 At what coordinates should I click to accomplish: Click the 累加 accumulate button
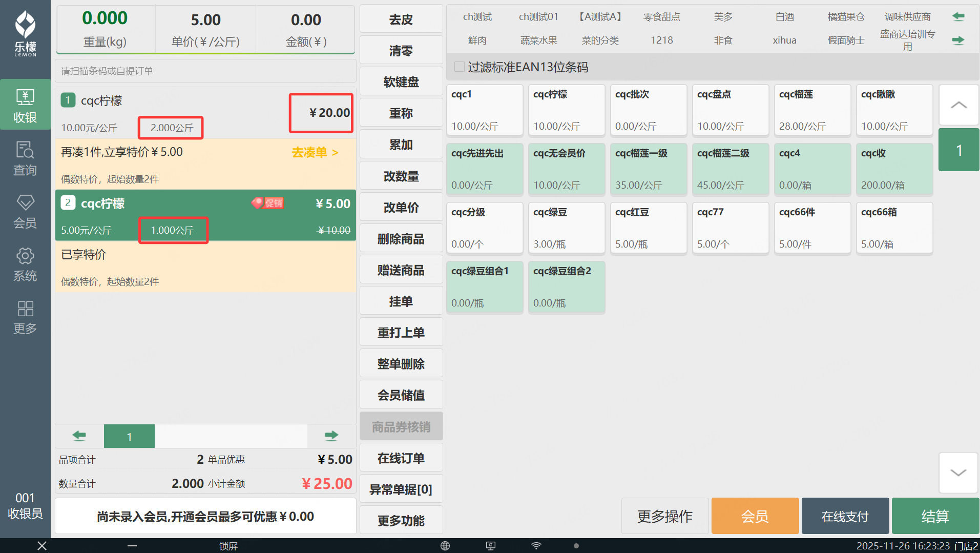click(x=401, y=145)
